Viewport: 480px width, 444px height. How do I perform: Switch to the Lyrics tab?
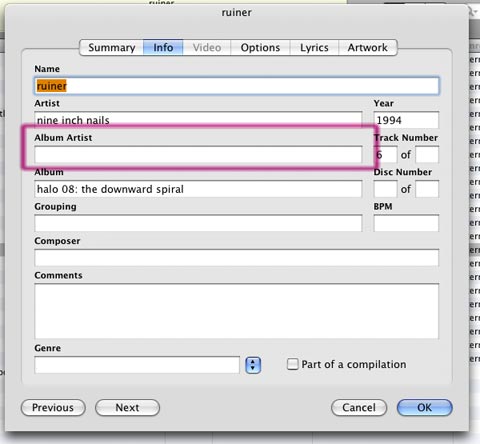(314, 48)
